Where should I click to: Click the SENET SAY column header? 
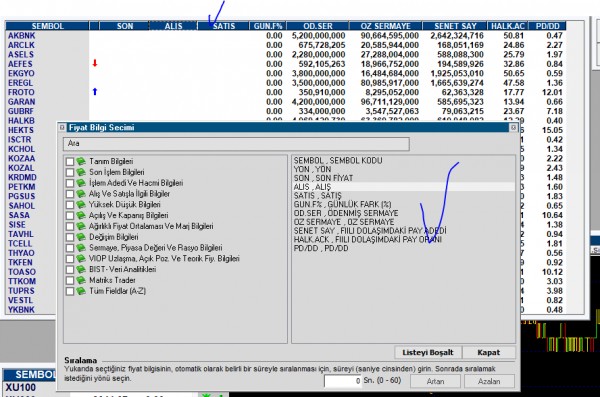point(455,26)
